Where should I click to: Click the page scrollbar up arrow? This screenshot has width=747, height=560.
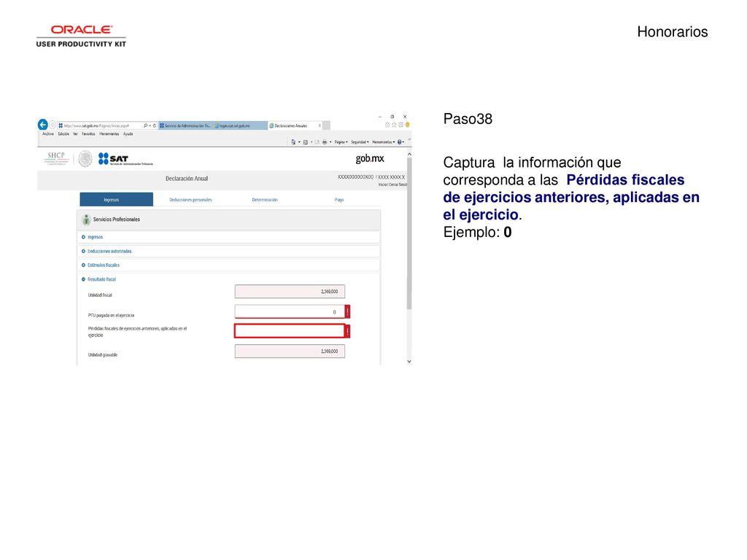click(409, 155)
